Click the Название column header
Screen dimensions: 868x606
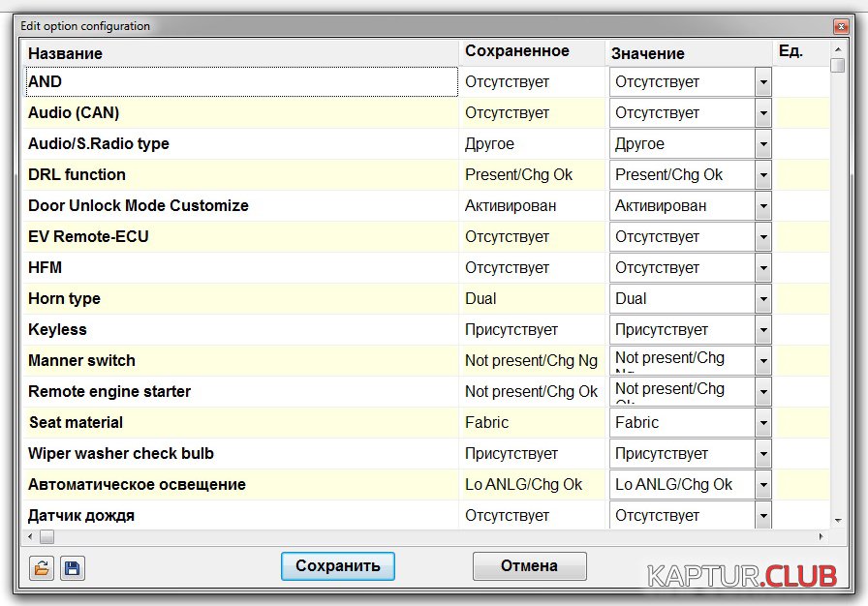pos(66,53)
